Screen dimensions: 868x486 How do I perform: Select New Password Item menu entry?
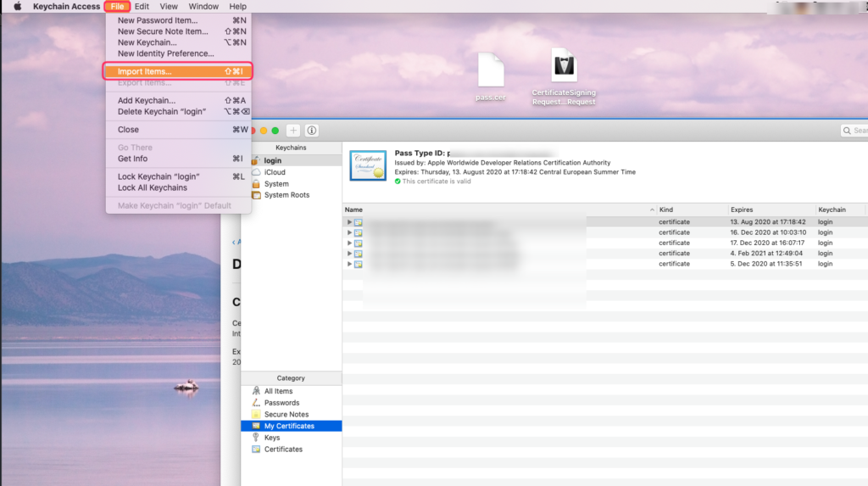[x=178, y=20]
